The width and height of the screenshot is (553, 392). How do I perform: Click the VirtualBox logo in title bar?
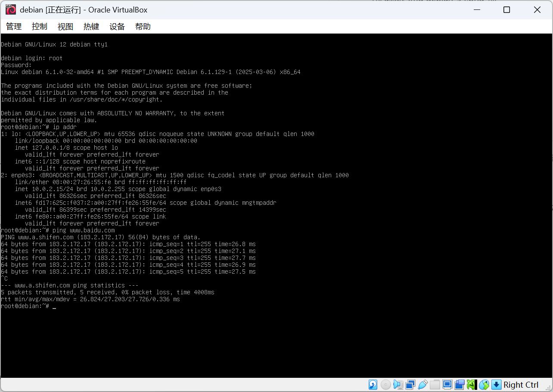(x=11, y=9)
